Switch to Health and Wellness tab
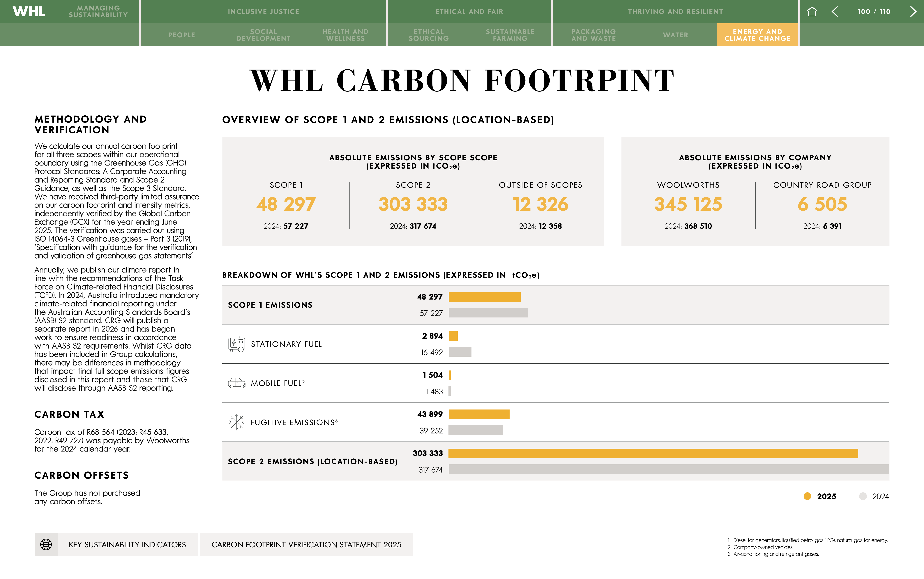Viewport: 924px width, 579px height. 345,35
